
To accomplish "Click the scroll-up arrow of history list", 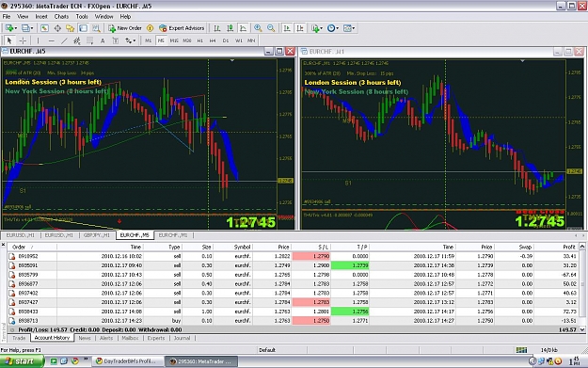I will 582,247.
